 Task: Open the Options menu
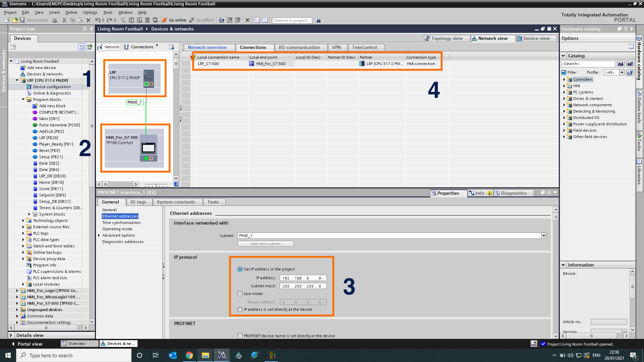90,12
